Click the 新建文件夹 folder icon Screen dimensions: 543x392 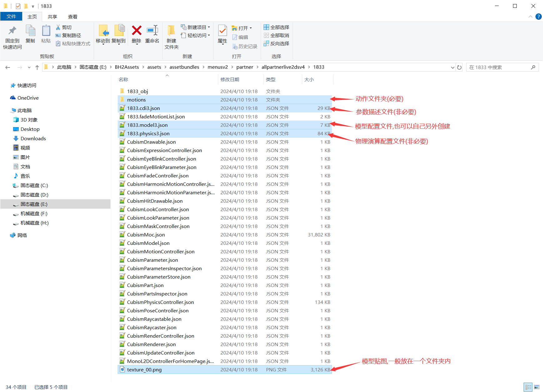click(171, 31)
